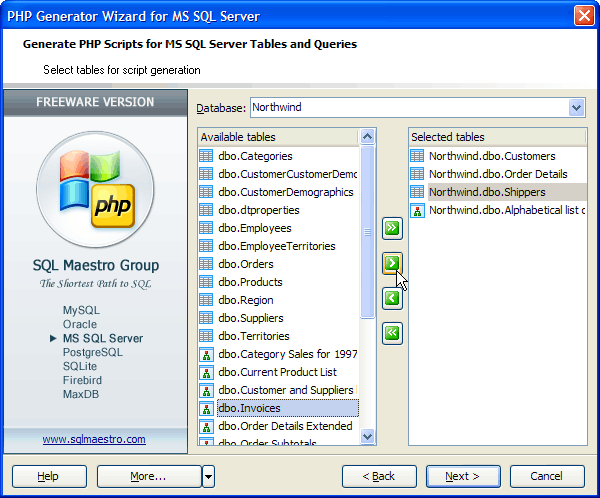The width and height of the screenshot is (600, 498).
Task: Click the More... button
Action: coord(149,477)
